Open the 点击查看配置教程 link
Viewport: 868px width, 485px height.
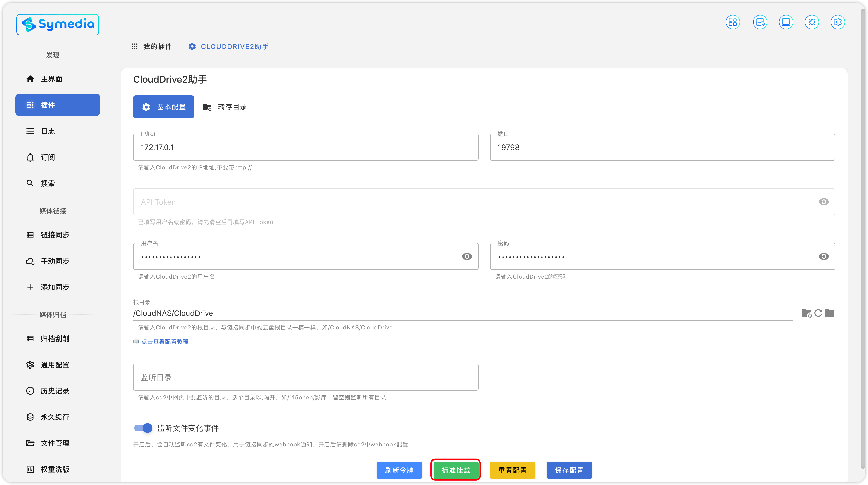[165, 341]
